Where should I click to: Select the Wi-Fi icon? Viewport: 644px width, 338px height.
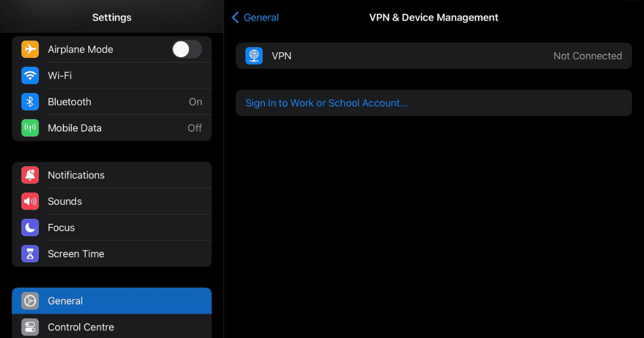tap(30, 75)
